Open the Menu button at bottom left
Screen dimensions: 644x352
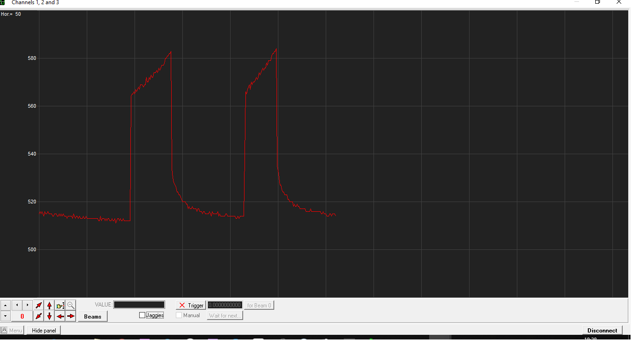pyautogui.click(x=12, y=331)
